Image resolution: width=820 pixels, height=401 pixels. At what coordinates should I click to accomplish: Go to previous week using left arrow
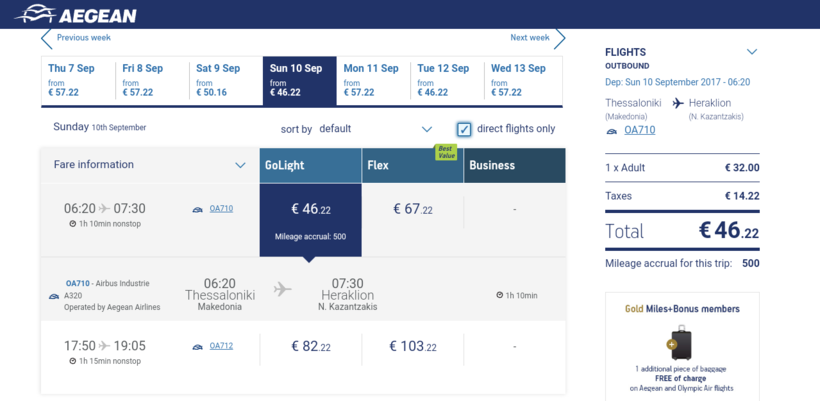(x=46, y=38)
